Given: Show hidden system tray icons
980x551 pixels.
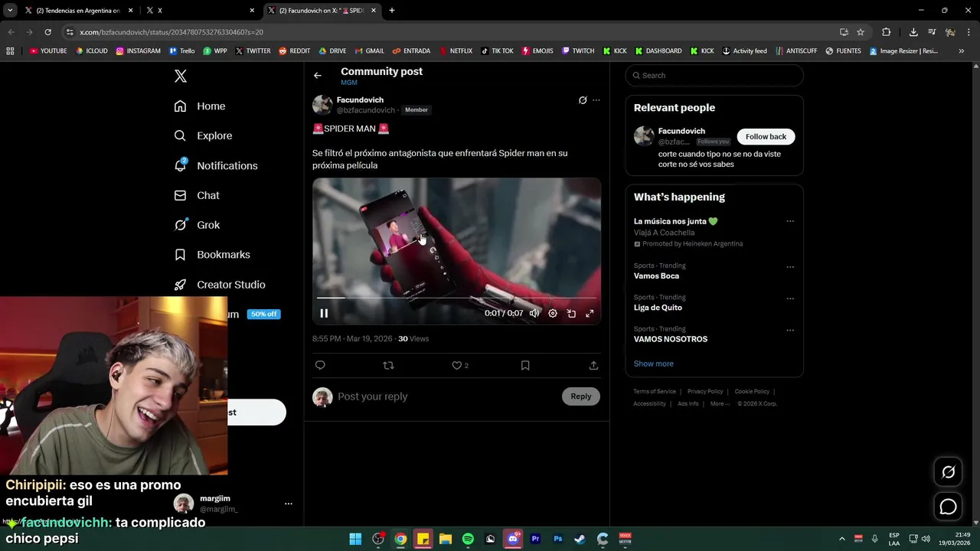Looking at the screenshot, I should click(842, 539).
